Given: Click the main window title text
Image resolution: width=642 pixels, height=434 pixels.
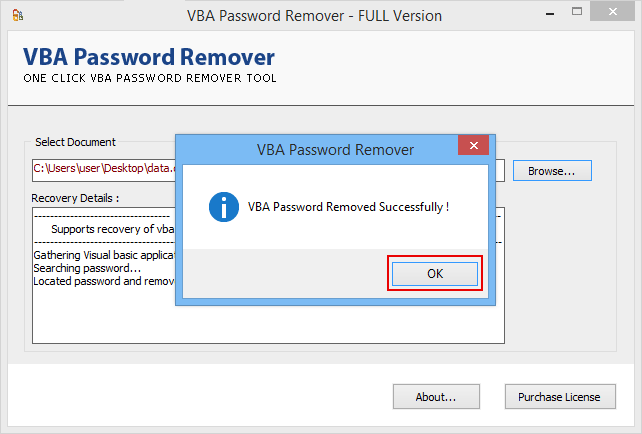Looking at the screenshot, I should (x=314, y=16).
